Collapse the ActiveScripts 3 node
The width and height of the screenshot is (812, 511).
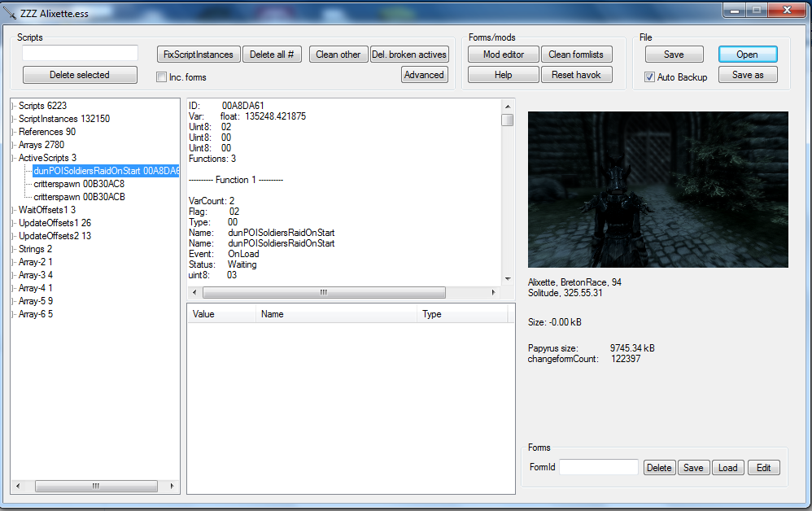(14, 158)
